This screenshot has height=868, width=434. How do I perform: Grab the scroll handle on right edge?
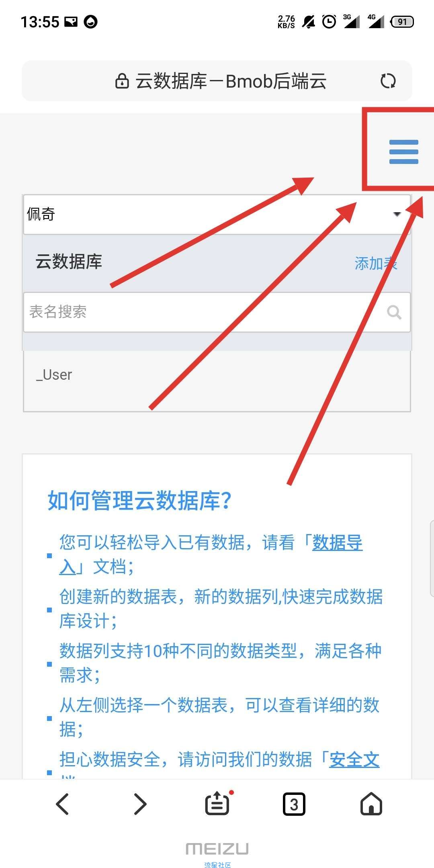click(432, 558)
